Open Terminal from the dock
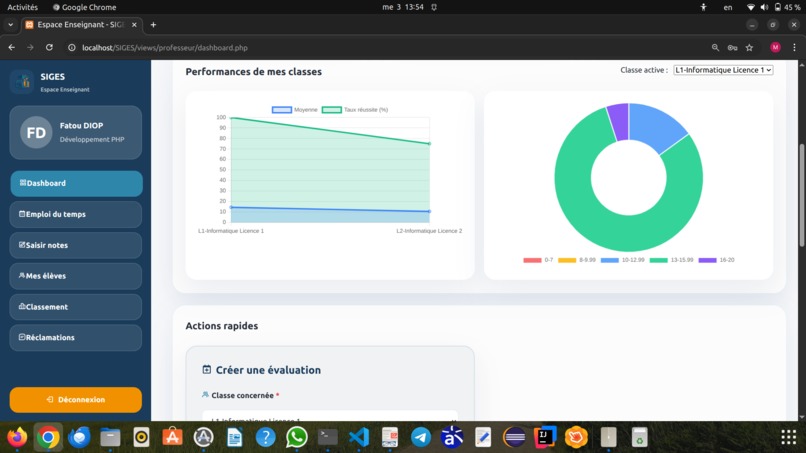 327,438
